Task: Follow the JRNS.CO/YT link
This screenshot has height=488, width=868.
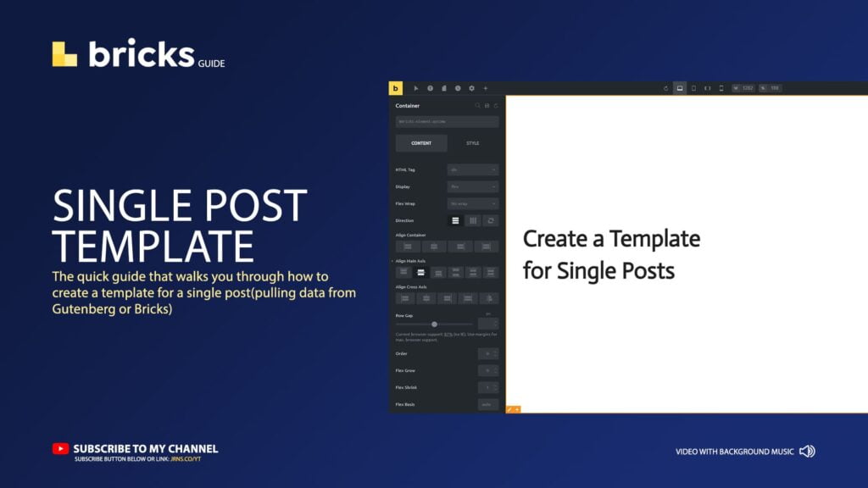Action: tap(186, 459)
